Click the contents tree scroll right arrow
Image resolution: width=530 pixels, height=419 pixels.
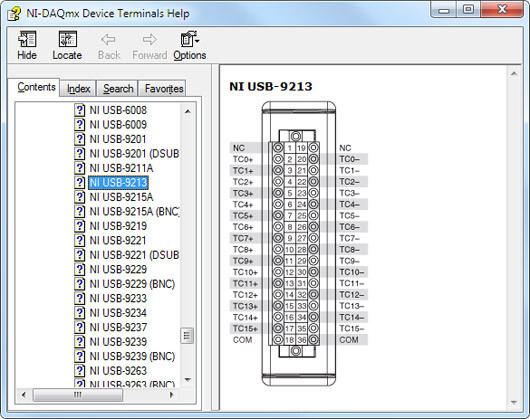coord(171,395)
